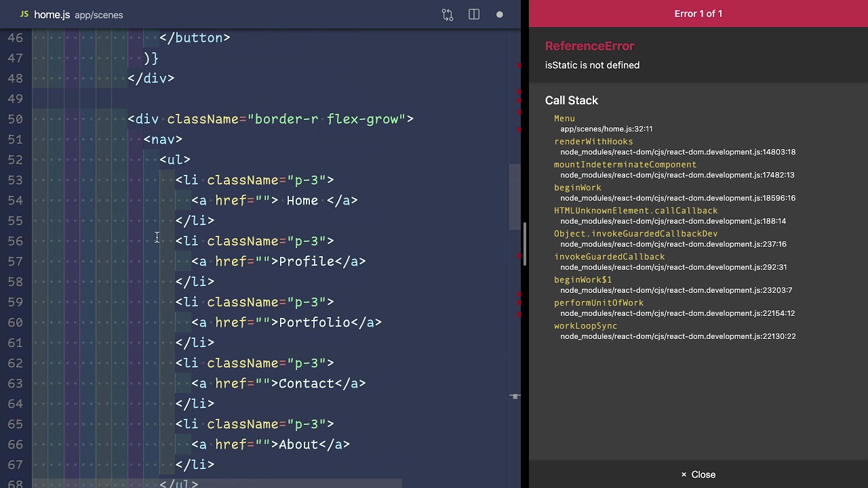The width and height of the screenshot is (868, 488).
Task: Click the editor vertical scrollbar thumb
Action: pos(515,197)
